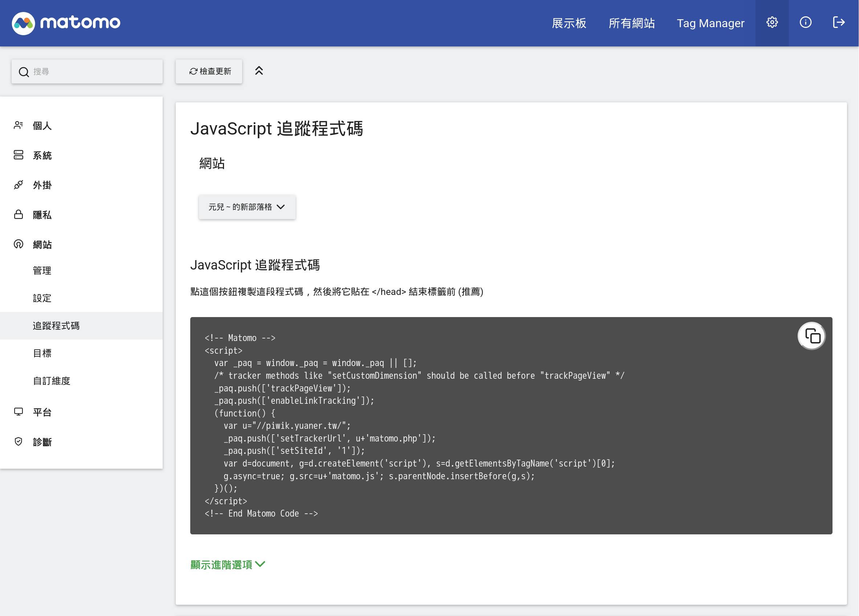Click the 個人 person icon in sidebar
The width and height of the screenshot is (859, 616).
click(x=18, y=125)
